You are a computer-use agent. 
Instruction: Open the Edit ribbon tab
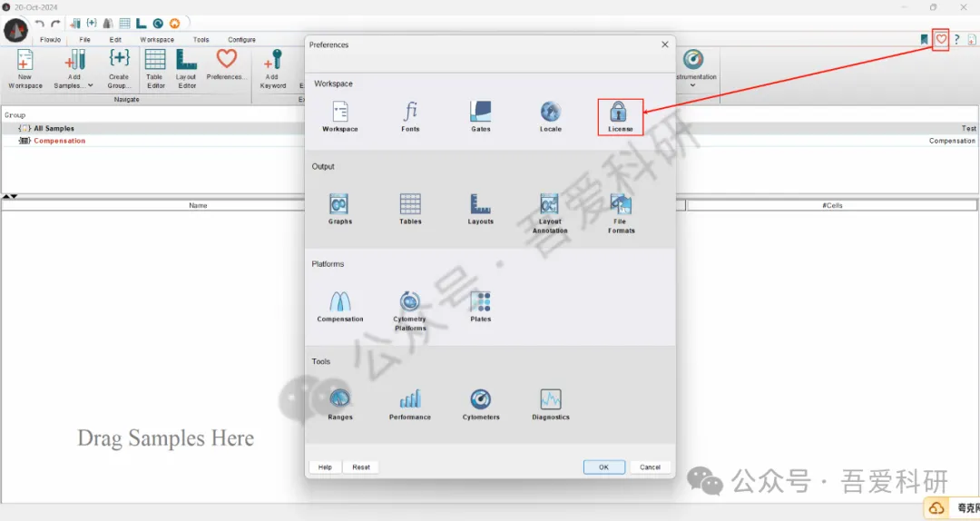point(115,39)
